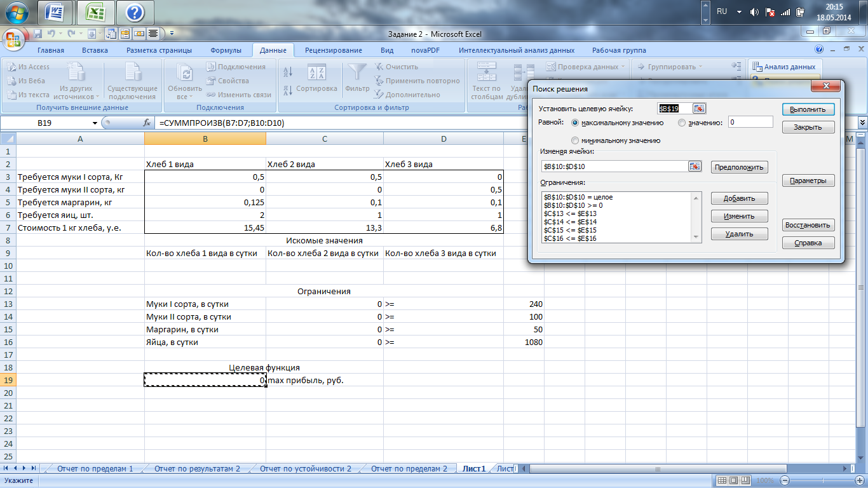
Task: Click the fx insert function icon
Action: [147, 123]
